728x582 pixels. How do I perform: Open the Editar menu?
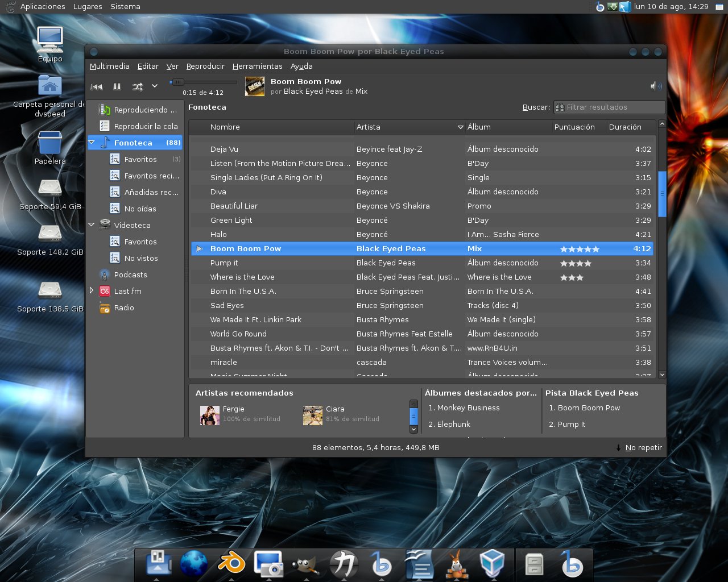pyautogui.click(x=148, y=66)
